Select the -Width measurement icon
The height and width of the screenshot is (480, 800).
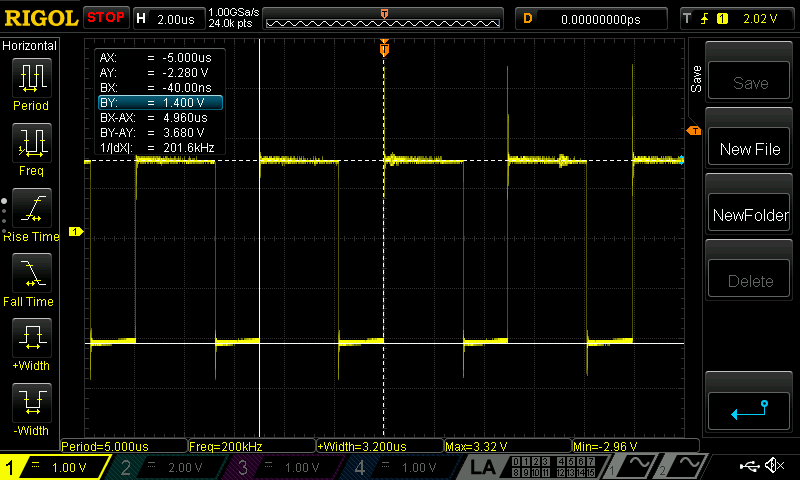coord(30,407)
